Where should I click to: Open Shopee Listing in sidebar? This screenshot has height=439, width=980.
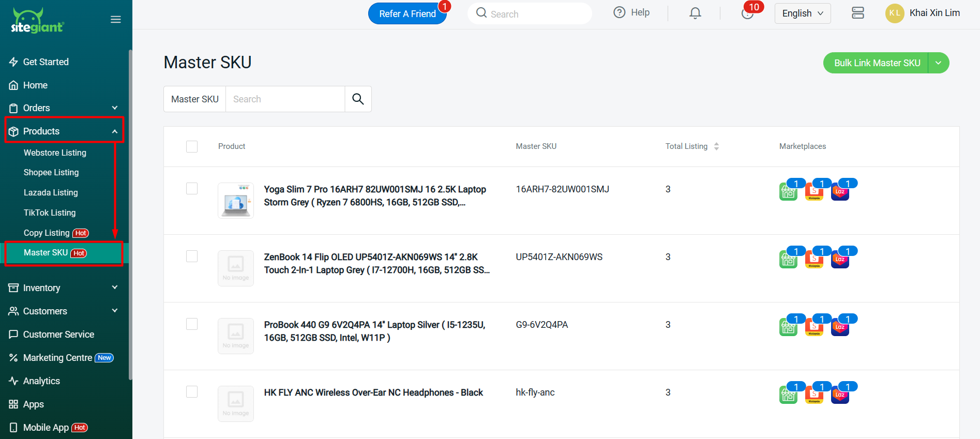click(x=51, y=173)
